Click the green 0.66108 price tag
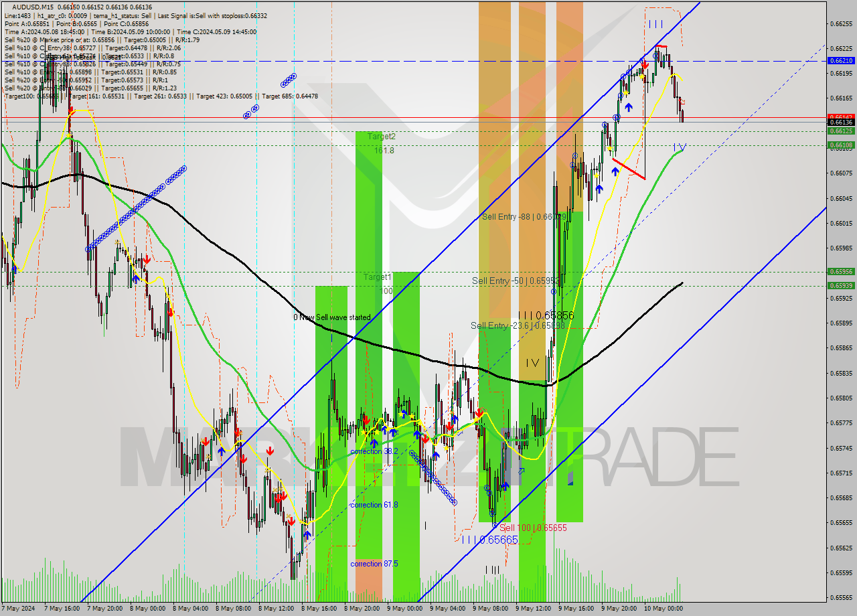The image size is (857, 616). point(841,145)
